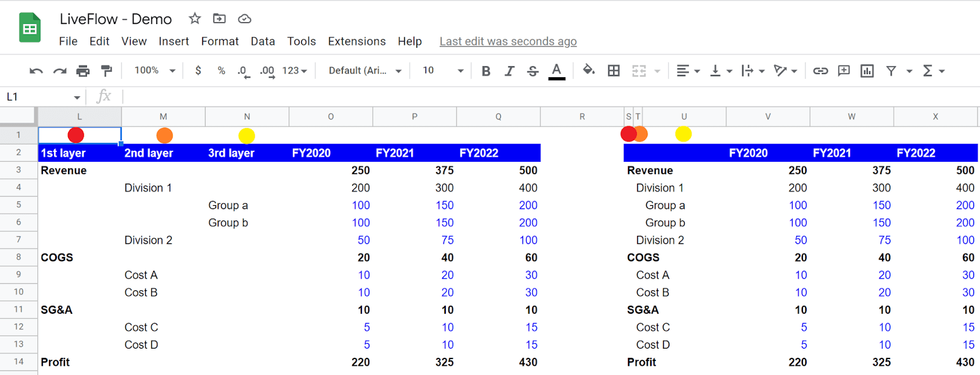Insert comment icon in toolbar
This screenshot has height=375, width=980.
[843, 71]
